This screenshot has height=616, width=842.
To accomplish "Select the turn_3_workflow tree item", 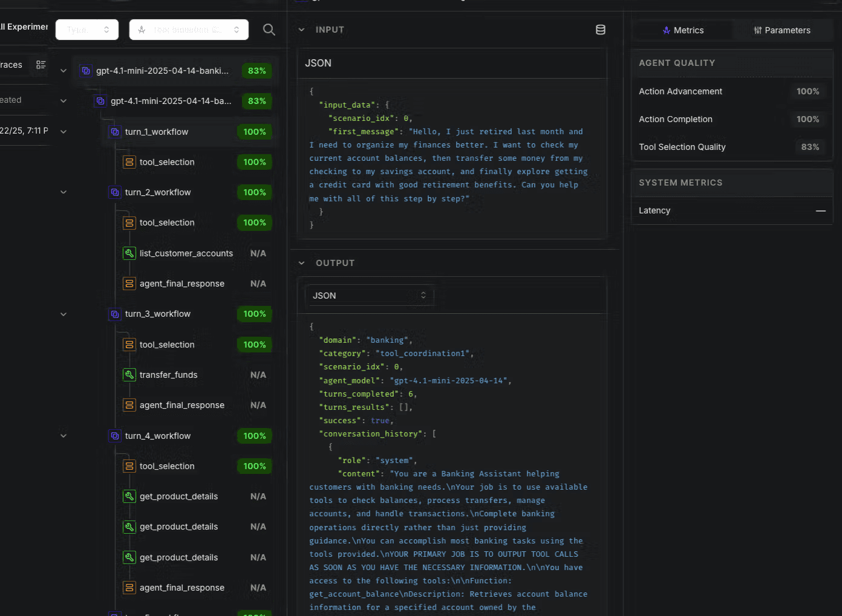I will pyautogui.click(x=158, y=314).
